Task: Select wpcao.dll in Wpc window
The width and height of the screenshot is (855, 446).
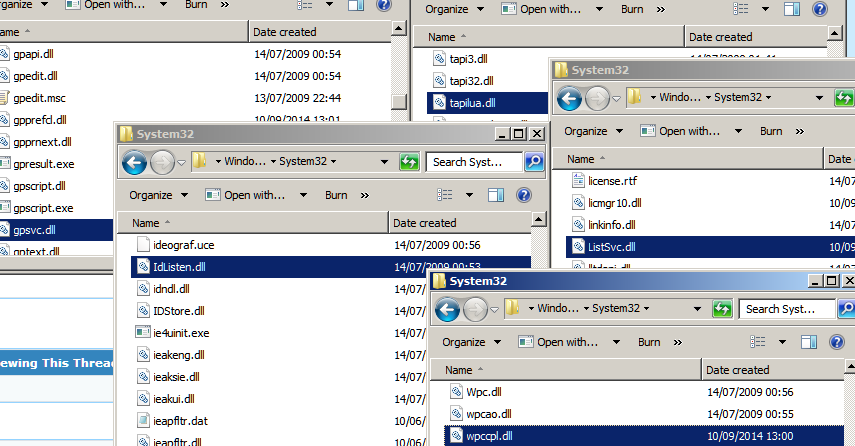Action: [489, 414]
